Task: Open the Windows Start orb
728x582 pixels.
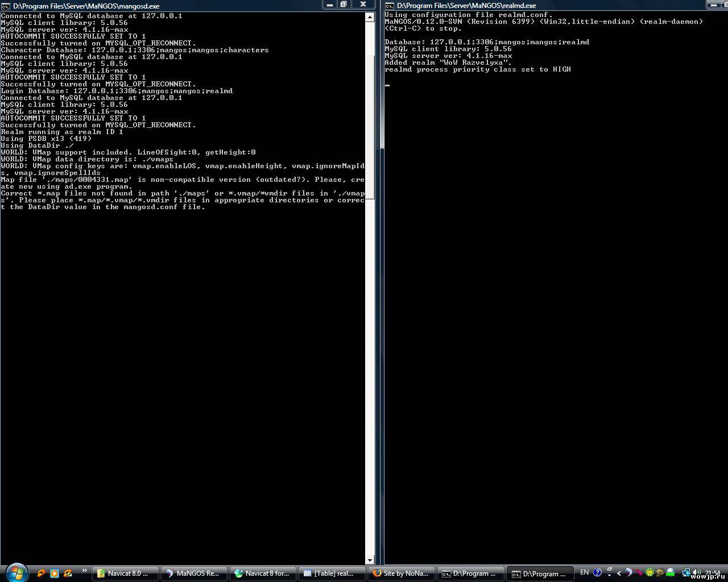Action: [x=16, y=572]
